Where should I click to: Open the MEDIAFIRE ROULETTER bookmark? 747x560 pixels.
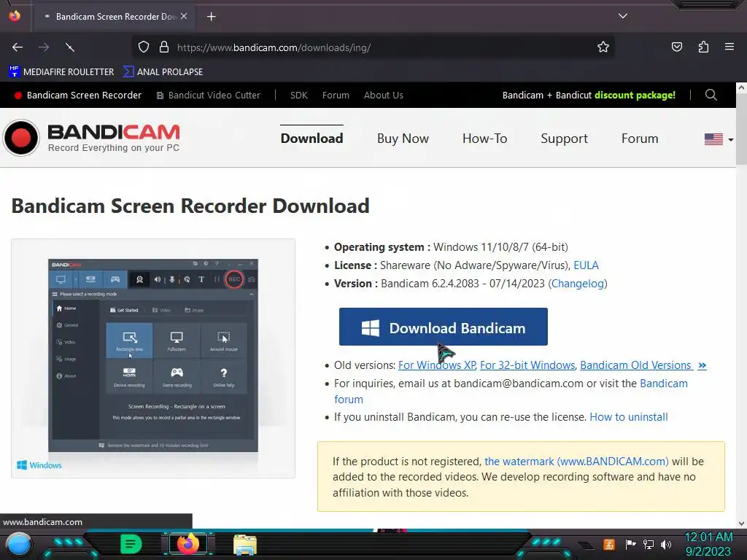(x=61, y=72)
